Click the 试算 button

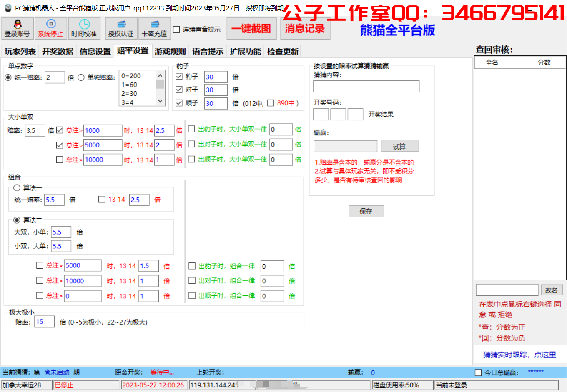pyautogui.click(x=400, y=146)
